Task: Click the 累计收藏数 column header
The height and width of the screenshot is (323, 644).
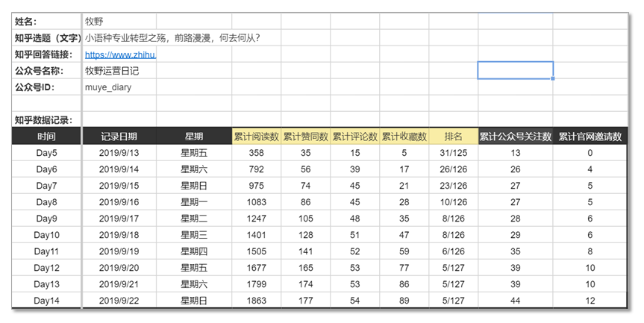Action: click(404, 137)
